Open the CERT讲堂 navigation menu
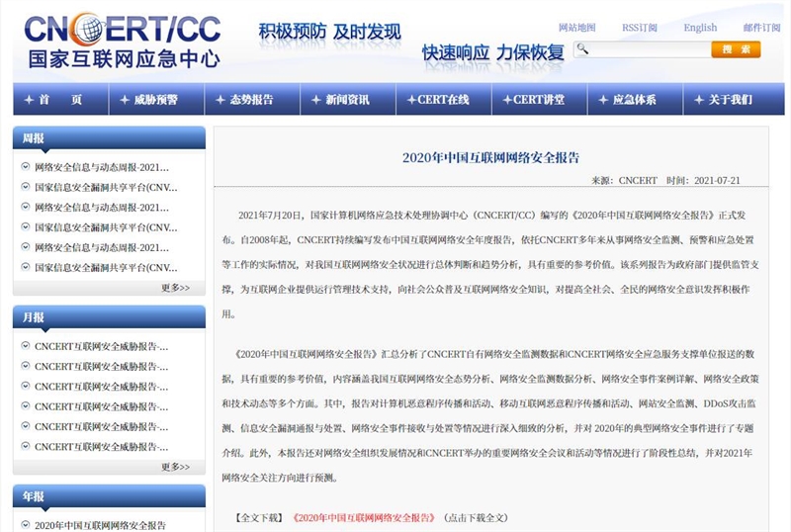Image resolution: width=791 pixels, height=532 pixels. [540, 100]
